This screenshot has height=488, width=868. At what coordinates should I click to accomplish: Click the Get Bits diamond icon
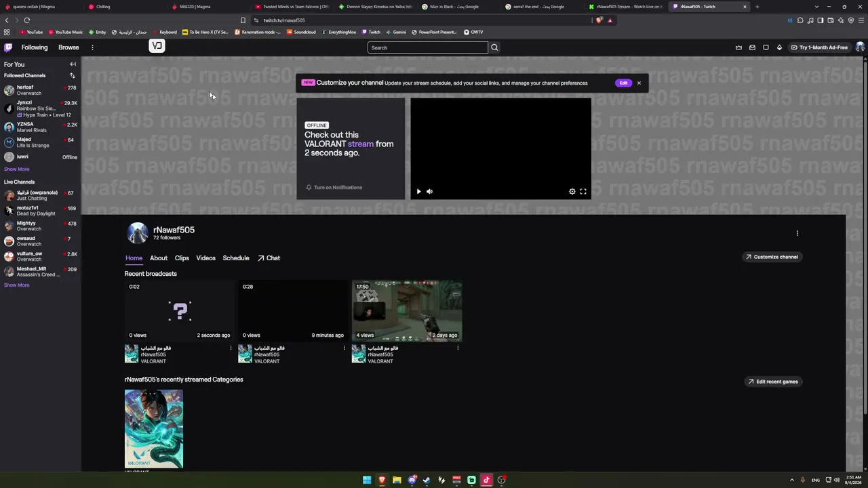pyautogui.click(x=779, y=47)
